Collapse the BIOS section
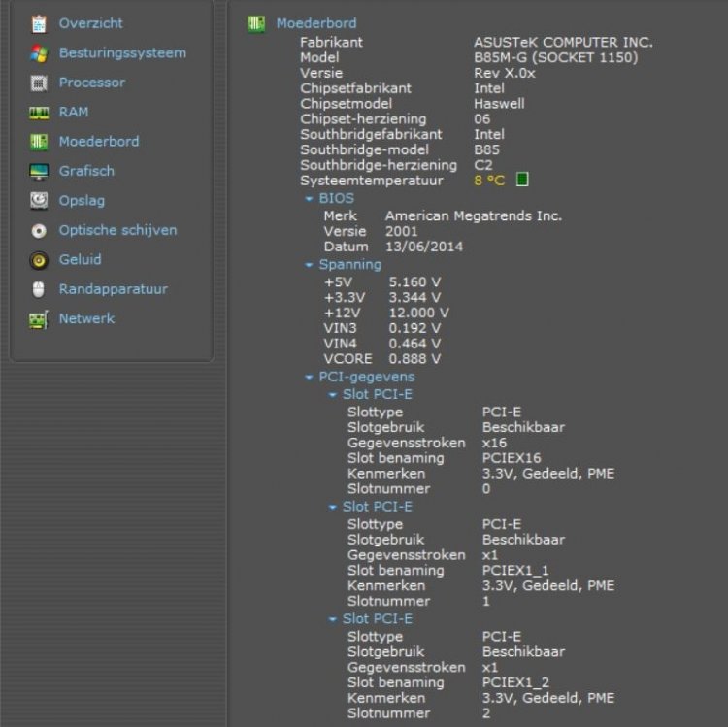 tap(310, 199)
